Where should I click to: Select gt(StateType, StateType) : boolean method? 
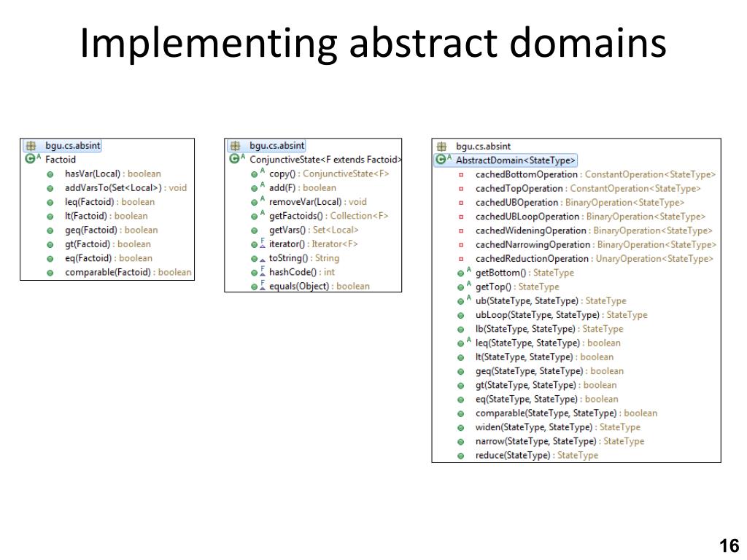(x=546, y=385)
